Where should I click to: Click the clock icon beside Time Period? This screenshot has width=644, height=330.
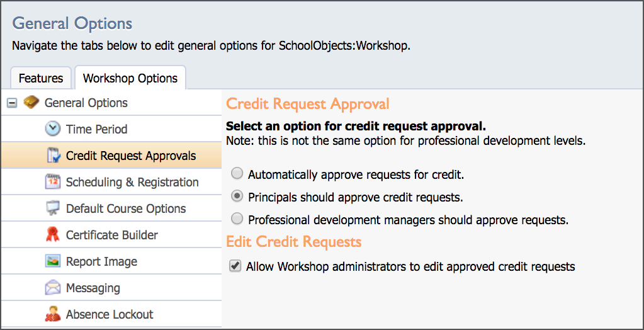point(53,129)
